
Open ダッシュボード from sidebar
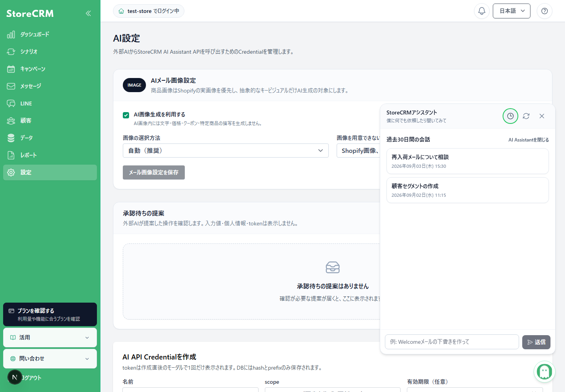(x=50, y=34)
